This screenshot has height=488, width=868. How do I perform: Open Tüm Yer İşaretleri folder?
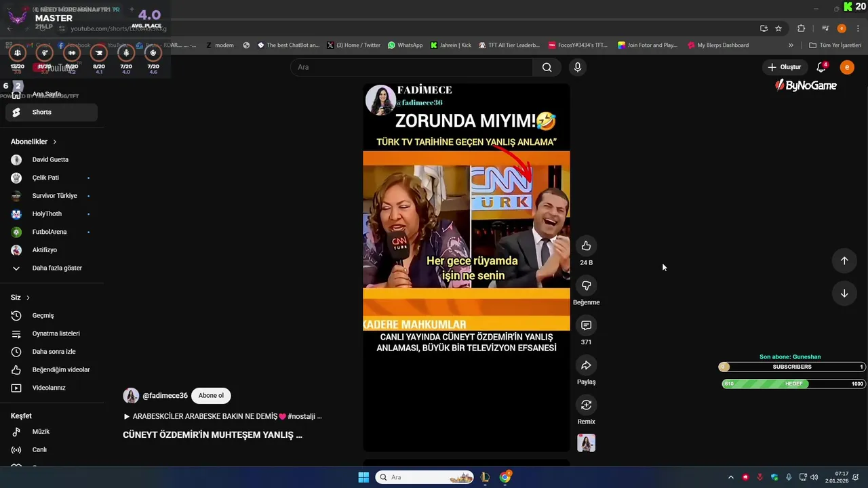(x=835, y=45)
